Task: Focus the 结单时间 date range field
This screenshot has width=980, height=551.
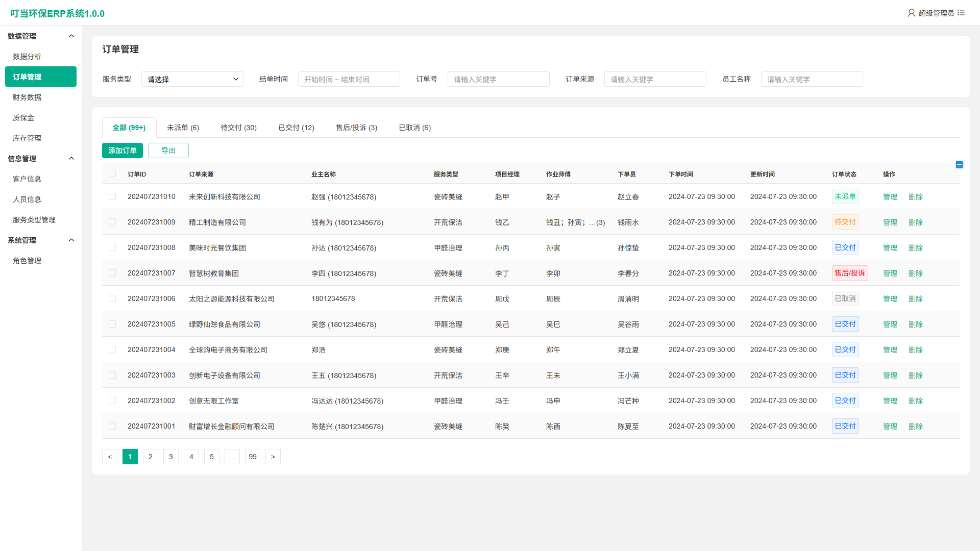Action: tap(349, 79)
